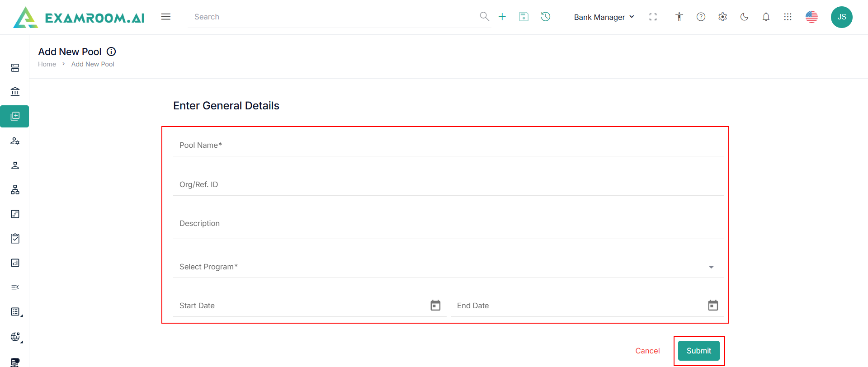The height and width of the screenshot is (367, 868).
Task: Click into the Start Date field
Action: (x=310, y=306)
